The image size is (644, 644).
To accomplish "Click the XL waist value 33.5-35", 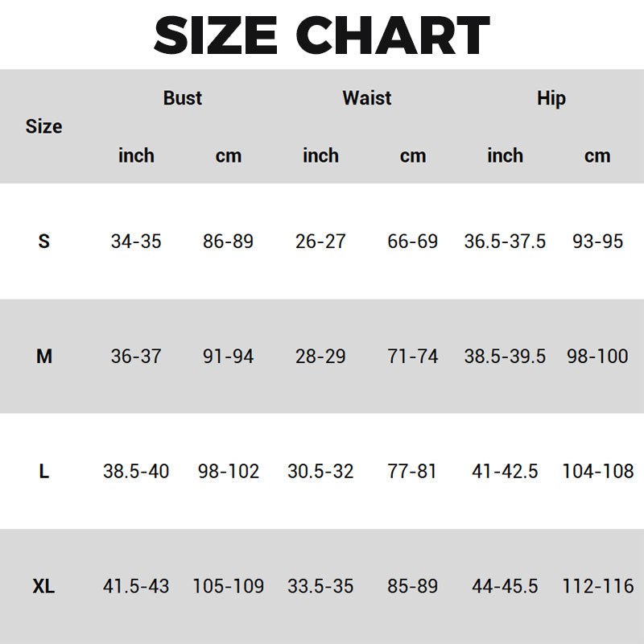I will (x=320, y=587).
